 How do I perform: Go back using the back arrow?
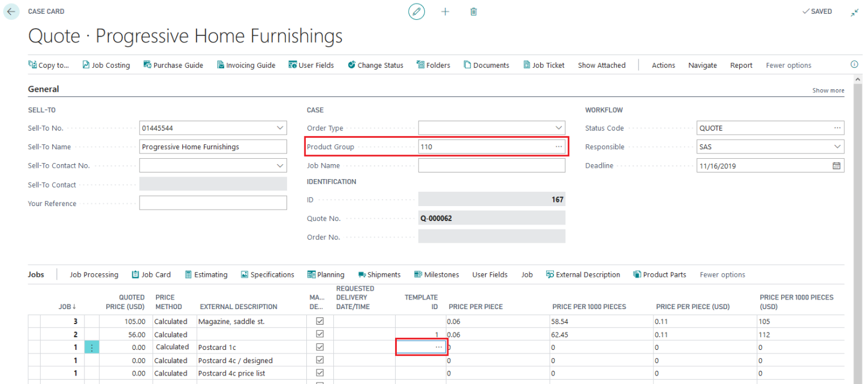[11, 11]
